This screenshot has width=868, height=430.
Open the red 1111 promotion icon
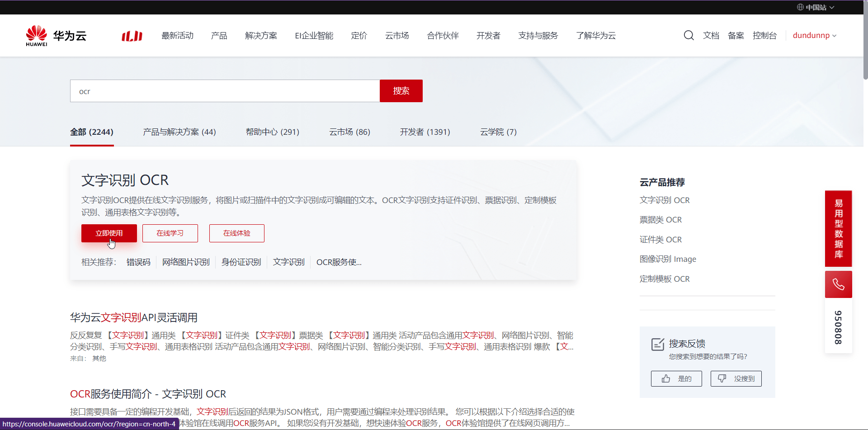[x=132, y=36]
